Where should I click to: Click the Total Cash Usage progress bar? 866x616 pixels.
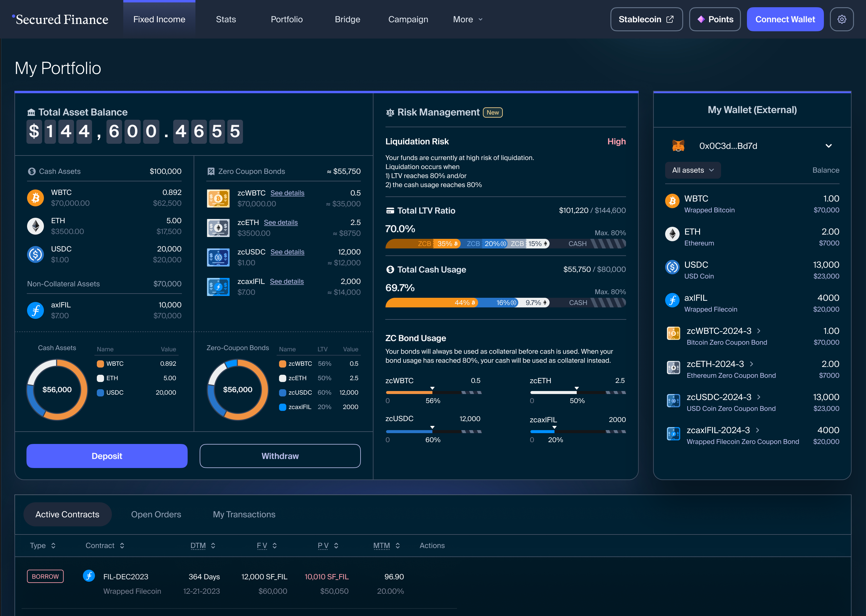(505, 303)
